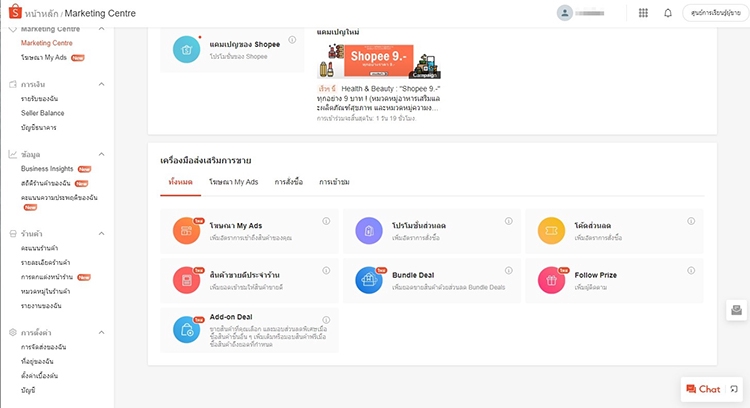Screen dimensions: 750x408
Task: Open การจัดส่งของฉัน in sidebar
Action: tap(44, 347)
